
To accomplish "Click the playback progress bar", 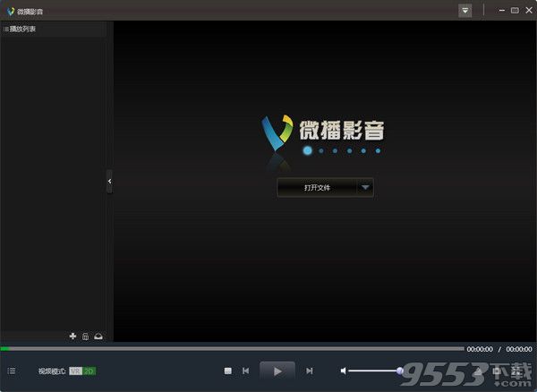I will click(x=232, y=349).
